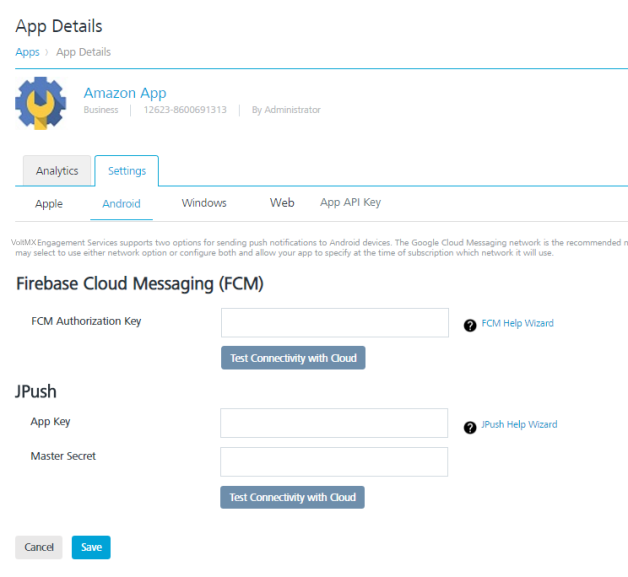Test FCM connectivity with cloud
Screen dimensions: 628x577
point(293,358)
